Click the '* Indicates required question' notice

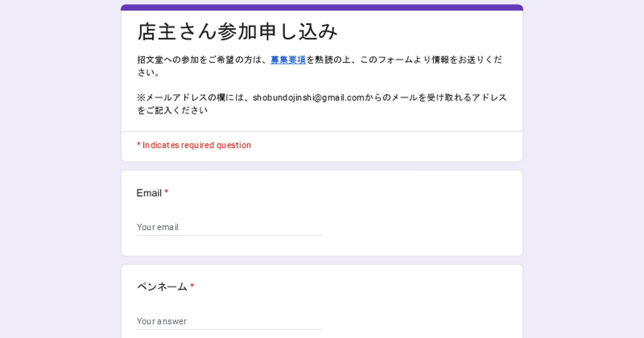[x=194, y=145]
